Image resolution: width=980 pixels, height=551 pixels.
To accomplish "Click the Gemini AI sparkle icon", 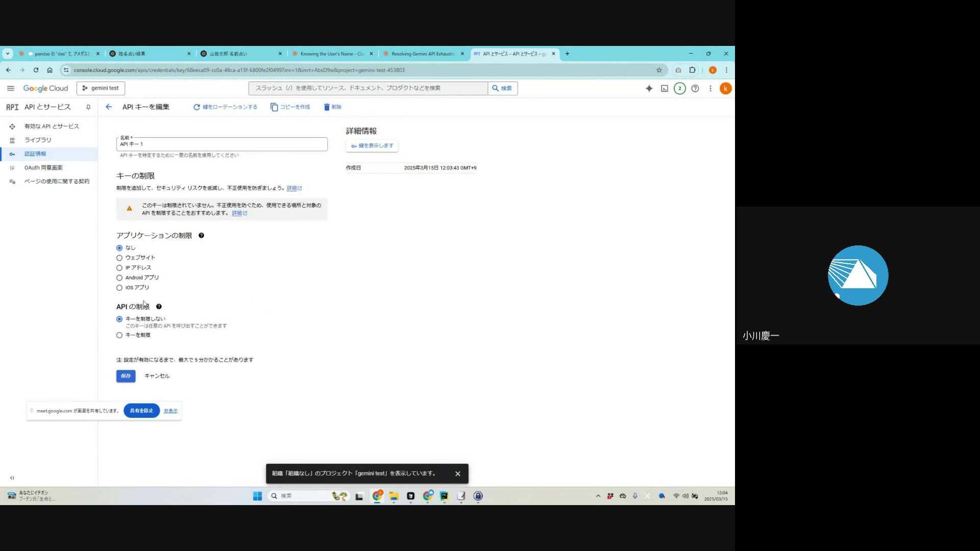I will coord(649,88).
